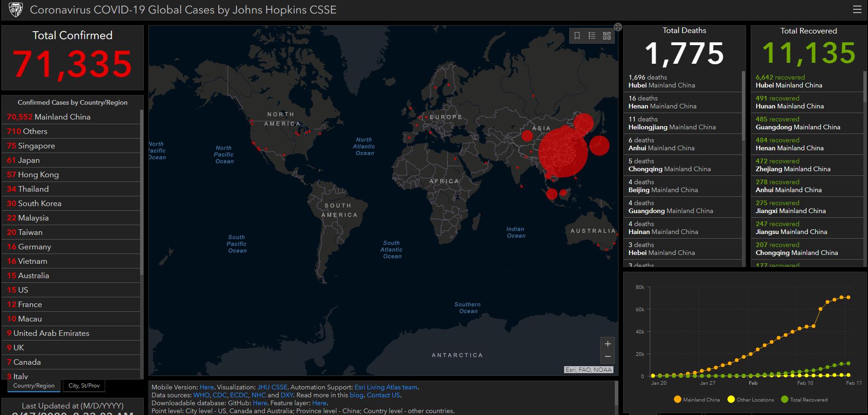
Task: Click the country list scrollbar
Action: (141, 193)
